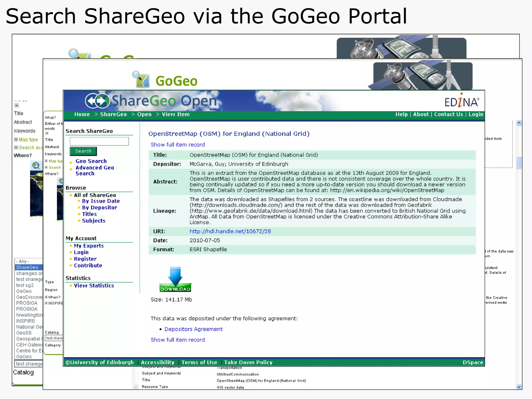Viewport: 532px width, 399px height.
Task: Browse by Subjects
Action: pyautogui.click(x=94, y=221)
